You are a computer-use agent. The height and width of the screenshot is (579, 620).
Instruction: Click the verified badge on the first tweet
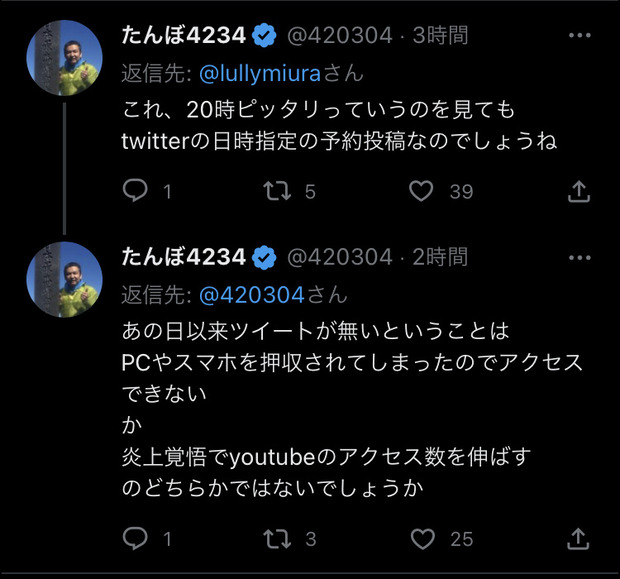[x=264, y=36]
